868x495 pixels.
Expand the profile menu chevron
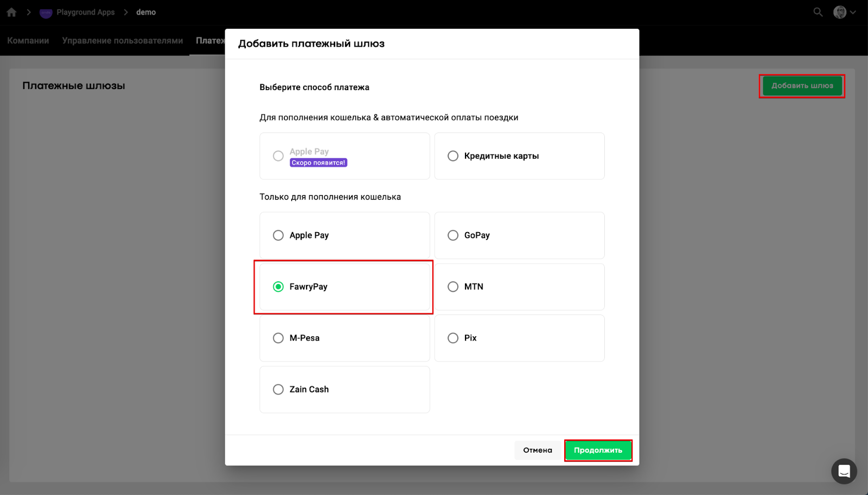click(853, 12)
